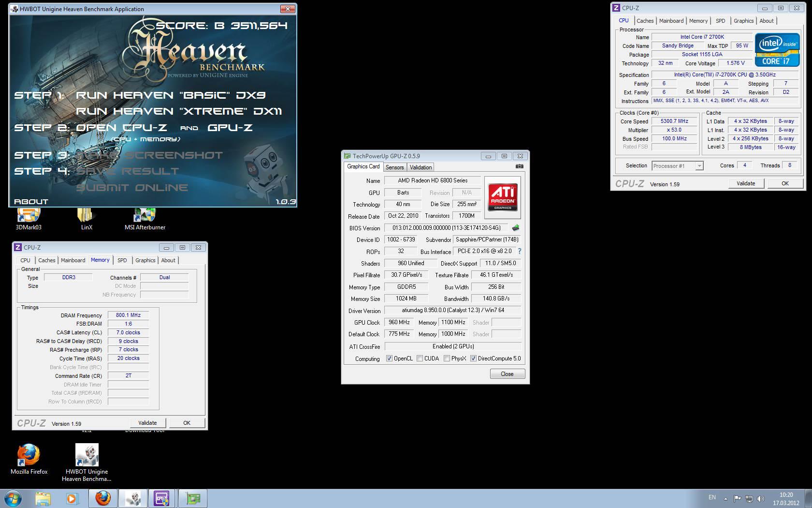The height and width of the screenshot is (508, 812).
Task: Click the EN language indicator in the taskbar
Action: click(712, 497)
